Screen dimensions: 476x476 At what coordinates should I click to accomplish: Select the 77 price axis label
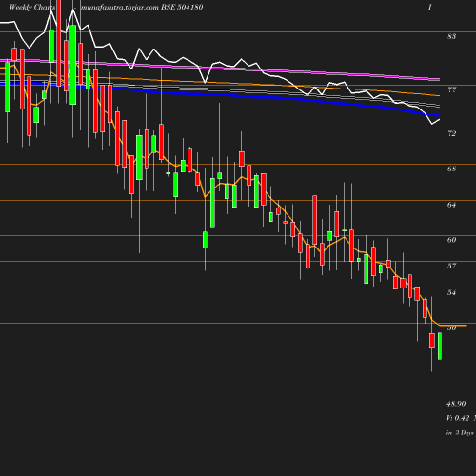click(x=451, y=89)
